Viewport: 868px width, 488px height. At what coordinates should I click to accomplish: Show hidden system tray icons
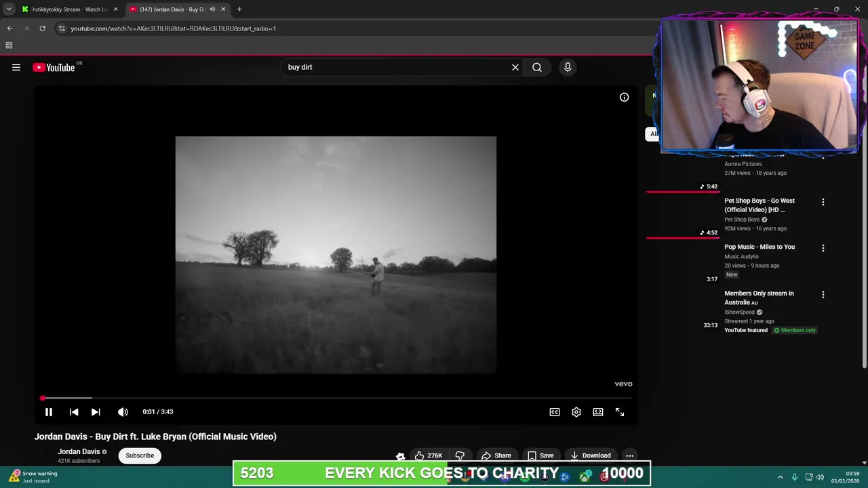[x=780, y=477]
